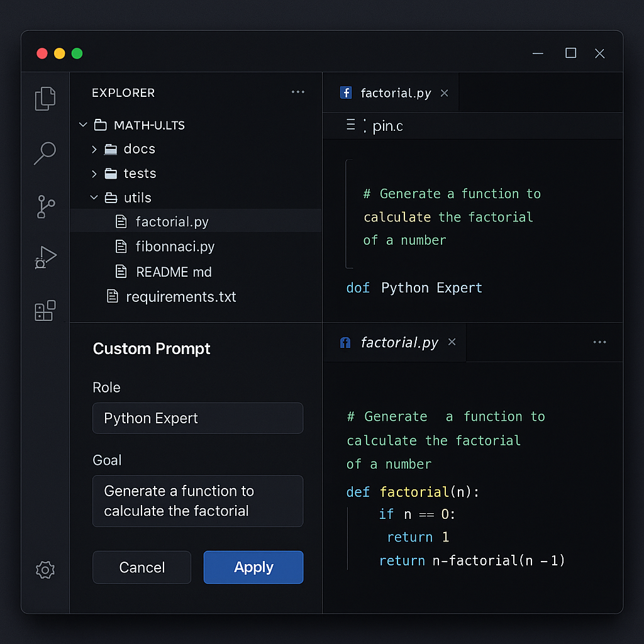Viewport: 644px width, 644px height.
Task: Apply the custom prompt
Action: [253, 567]
